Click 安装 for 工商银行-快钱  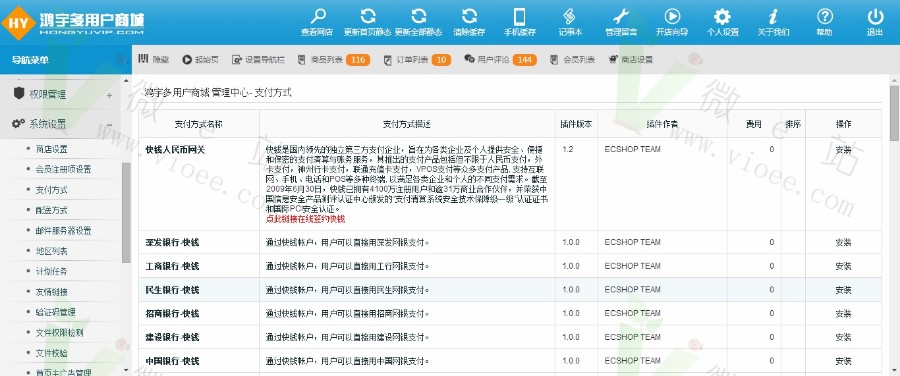(x=843, y=266)
